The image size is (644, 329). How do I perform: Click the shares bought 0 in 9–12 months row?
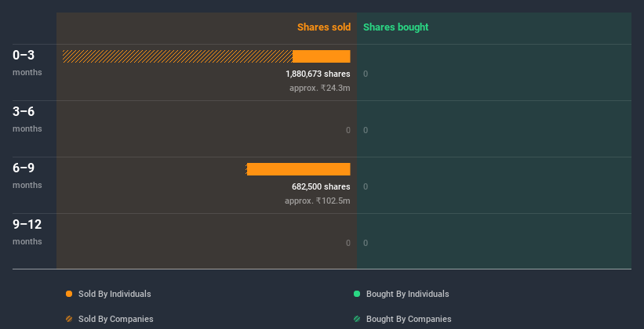pos(366,244)
